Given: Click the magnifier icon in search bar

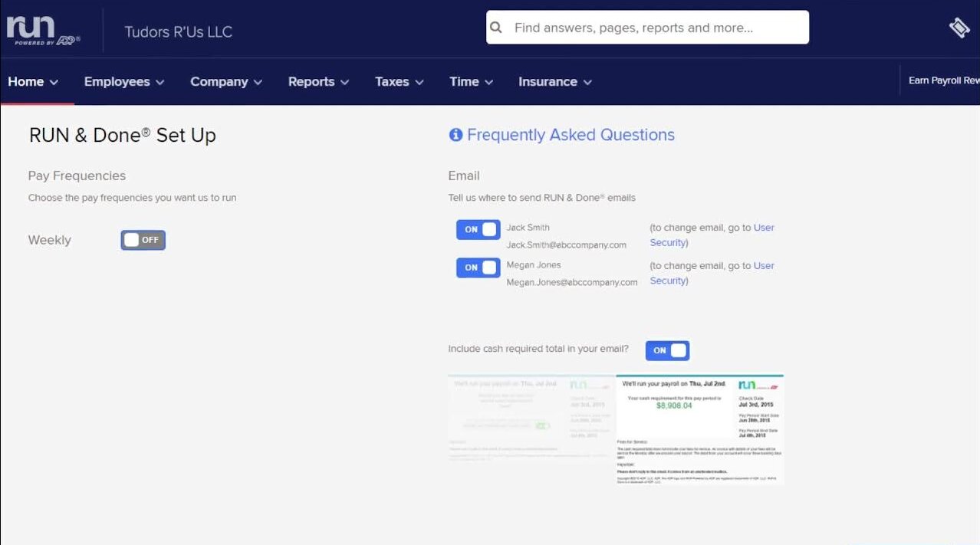Looking at the screenshot, I should click(496, 28).
